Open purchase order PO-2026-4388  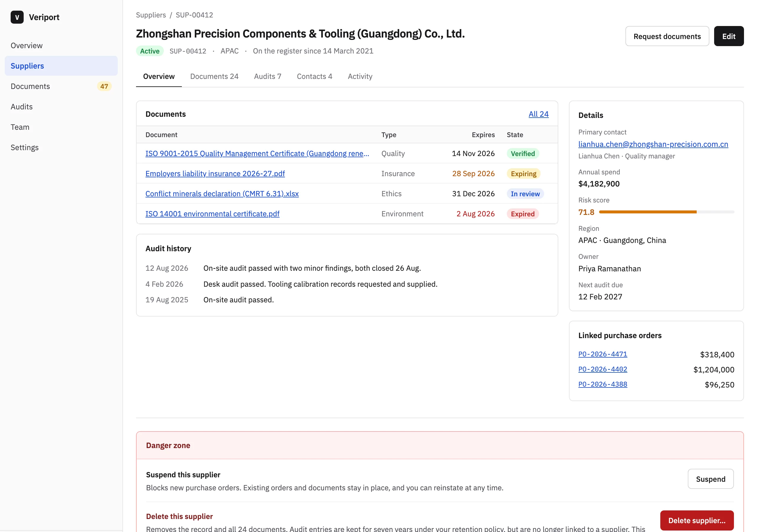(603, 385)
